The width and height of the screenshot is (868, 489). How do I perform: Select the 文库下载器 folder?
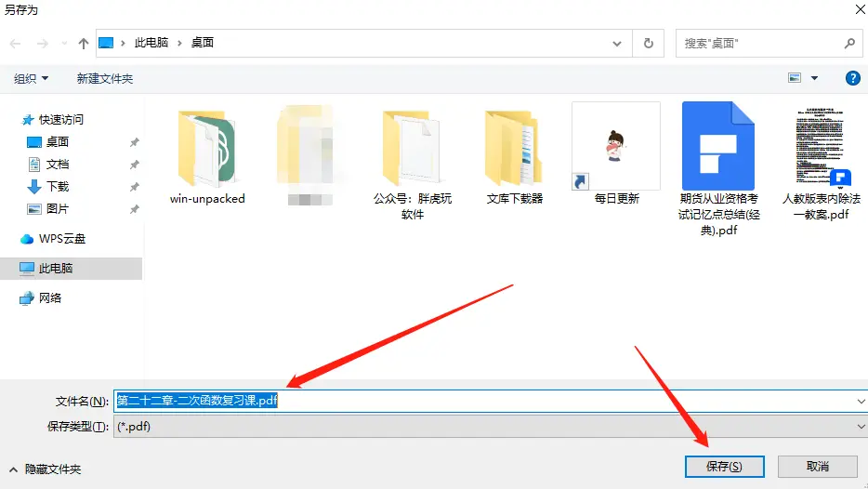coord(514,157)
